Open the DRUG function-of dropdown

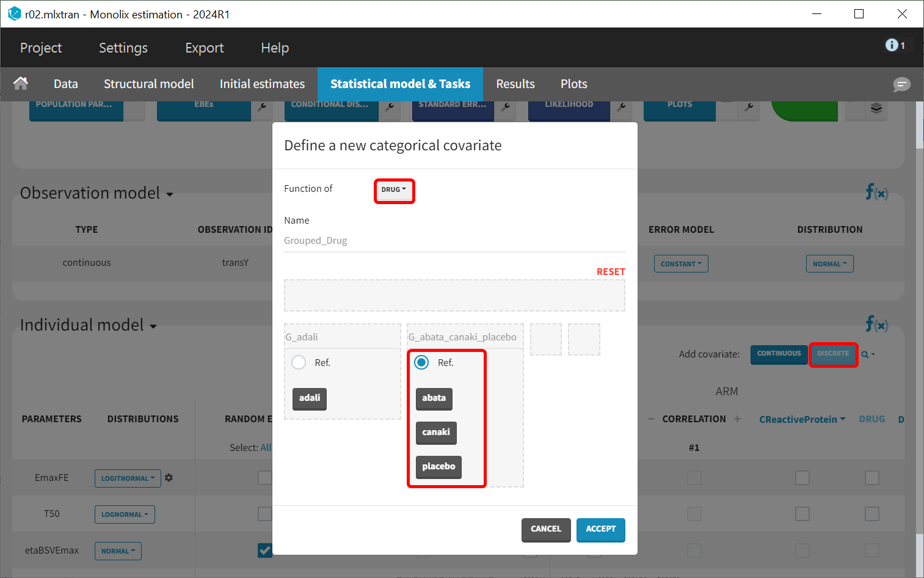coord(394,190)
